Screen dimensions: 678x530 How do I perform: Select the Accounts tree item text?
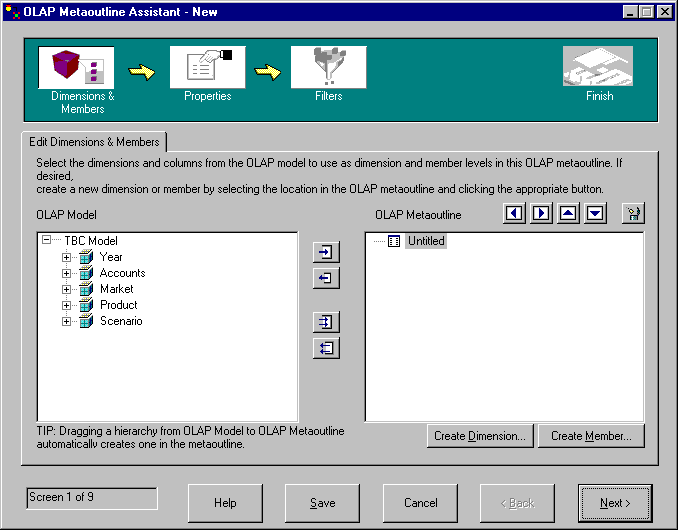[x=122, y=273]
